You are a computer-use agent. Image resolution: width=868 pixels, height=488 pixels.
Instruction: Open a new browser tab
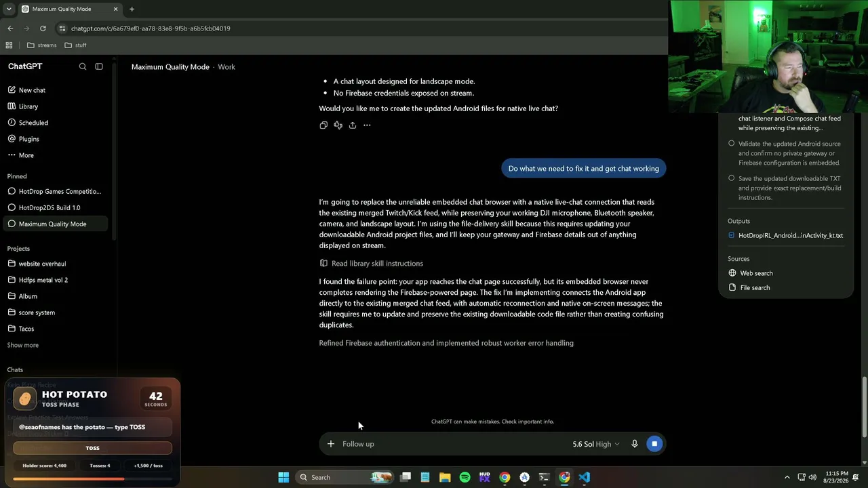[132, 9]
